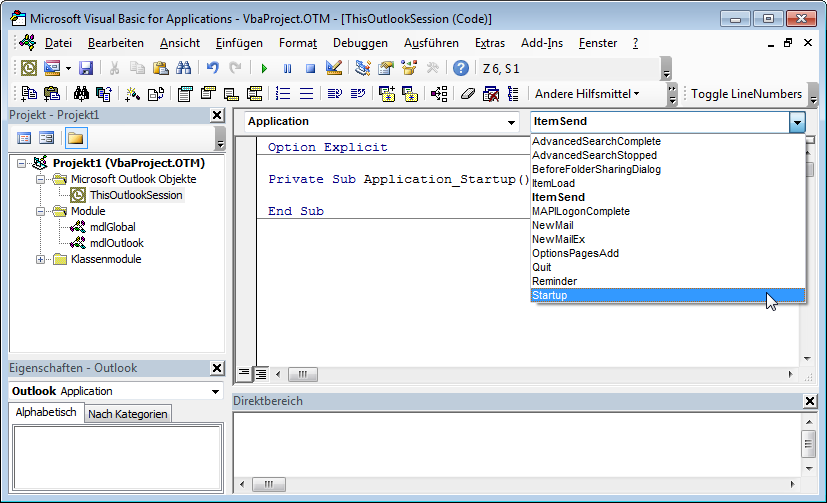Viewport: 827px width, 503px height.
Task: Open the Andere Hilfsmittel dropdown
Action: coord(587,94)
